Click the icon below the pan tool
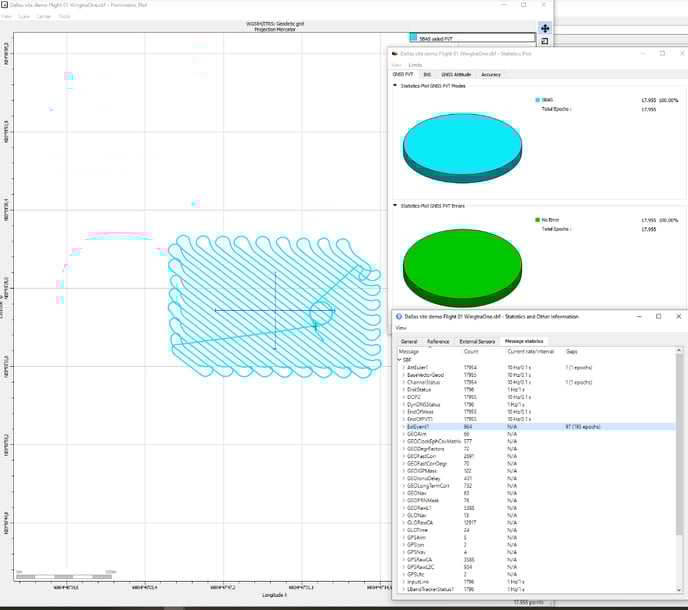The height and width of the screenshot is (610, 688). point(545,42)
